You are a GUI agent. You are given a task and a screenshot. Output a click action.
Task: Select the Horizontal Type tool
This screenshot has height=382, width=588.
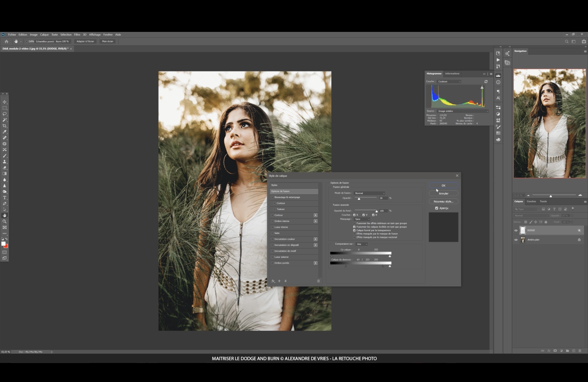pos(4,198)
